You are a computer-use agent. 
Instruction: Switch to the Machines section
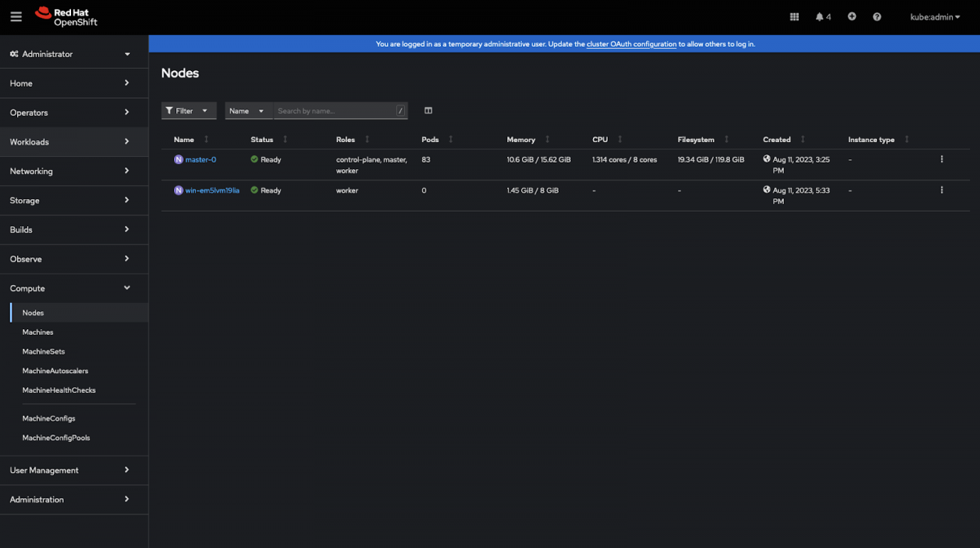38,332
